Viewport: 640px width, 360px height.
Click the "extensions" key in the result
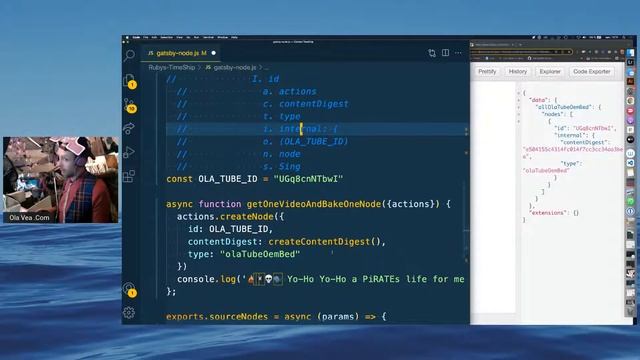547,213
